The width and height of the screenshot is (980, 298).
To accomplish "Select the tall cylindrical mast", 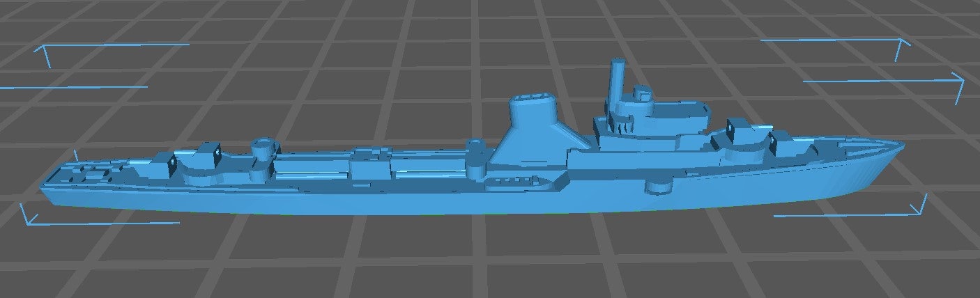I will tap(618, 80).
